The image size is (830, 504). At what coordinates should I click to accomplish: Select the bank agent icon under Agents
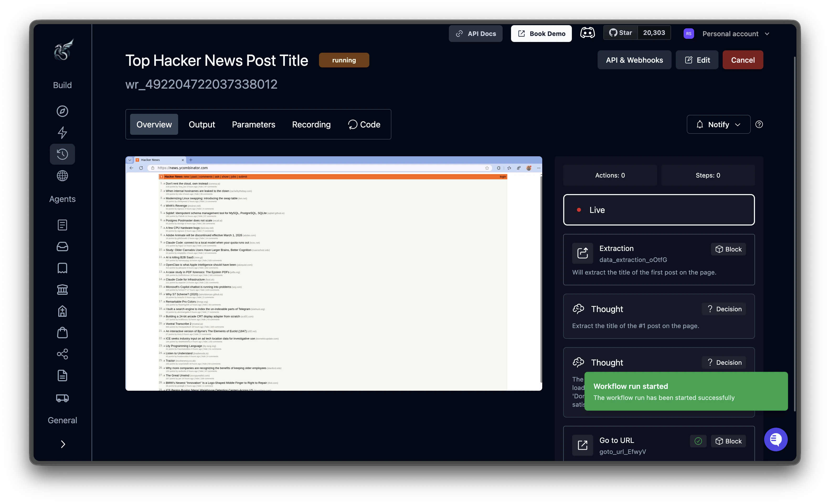tap(62, 289)
